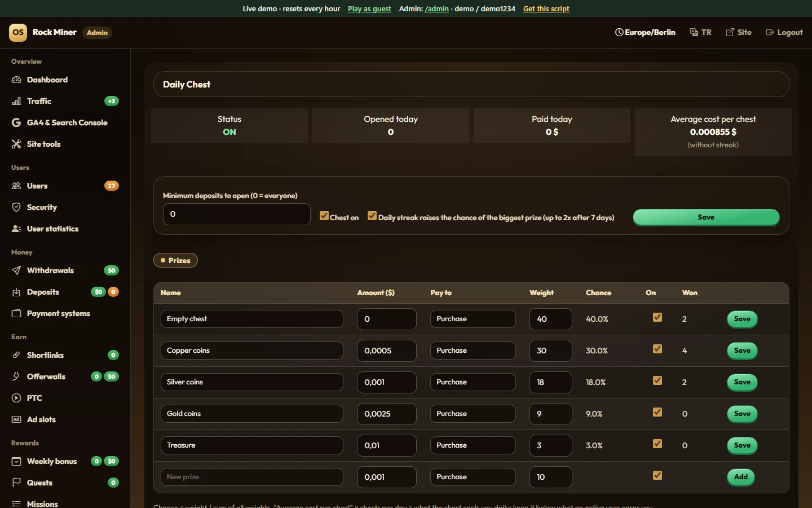
Task: Click the Weekly bonus calendar icon
Action: pyautogui.click(x=16, y=461)
